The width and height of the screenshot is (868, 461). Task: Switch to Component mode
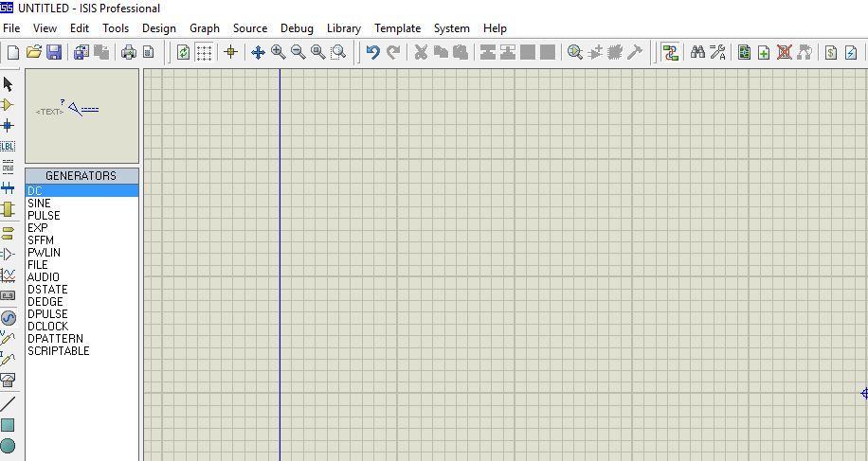[8, 104]
